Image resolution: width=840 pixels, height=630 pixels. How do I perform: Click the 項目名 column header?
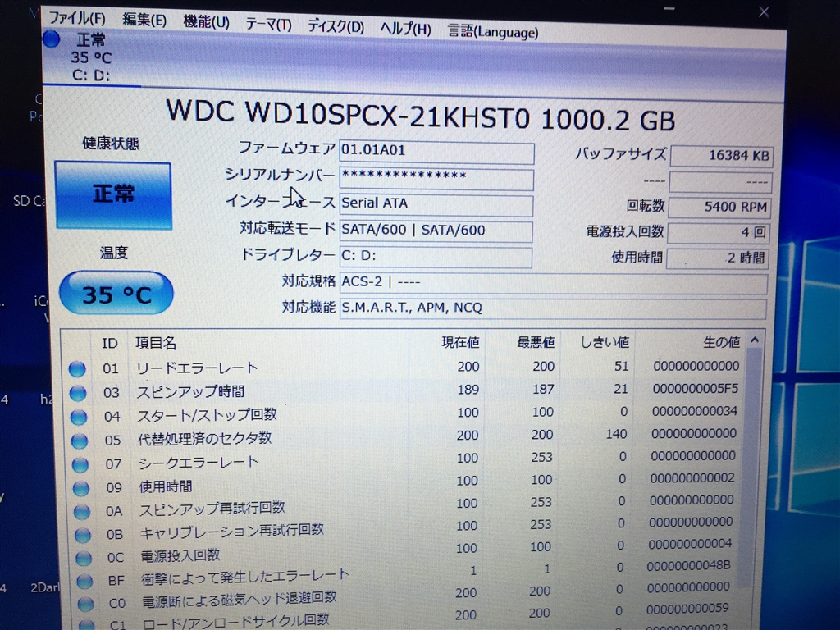(x=156, y=343)
